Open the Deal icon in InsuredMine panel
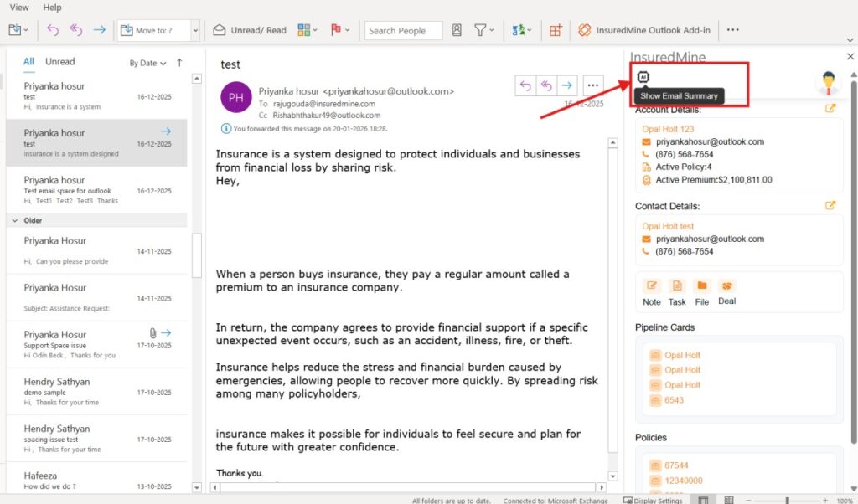858x504 pixels. click(x=726, y=286)
